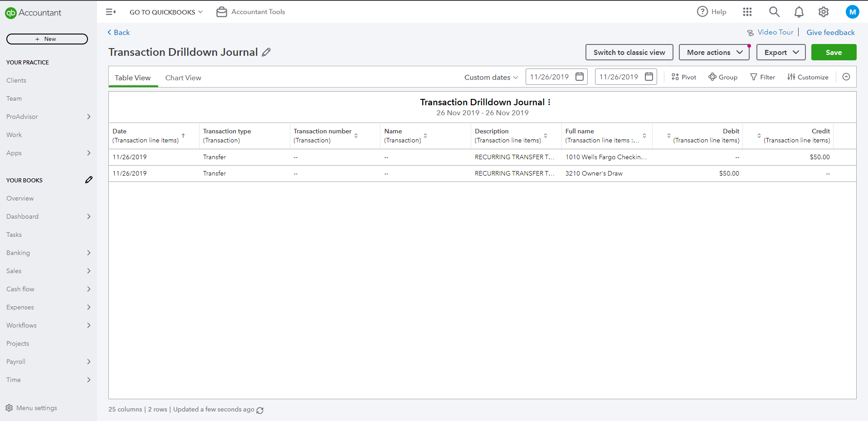Open Work in the sidebar

pos(14,135)
